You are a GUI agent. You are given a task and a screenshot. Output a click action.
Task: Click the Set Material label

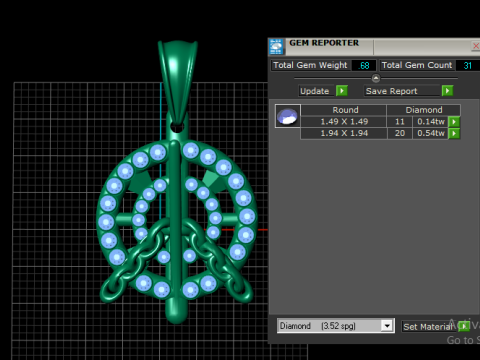coord(427,327)
